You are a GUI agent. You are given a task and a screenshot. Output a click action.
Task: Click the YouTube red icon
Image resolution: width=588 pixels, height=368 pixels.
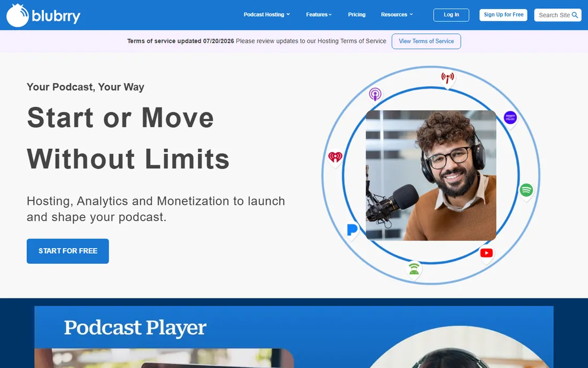pyautogui.click(x=486, y=253)
